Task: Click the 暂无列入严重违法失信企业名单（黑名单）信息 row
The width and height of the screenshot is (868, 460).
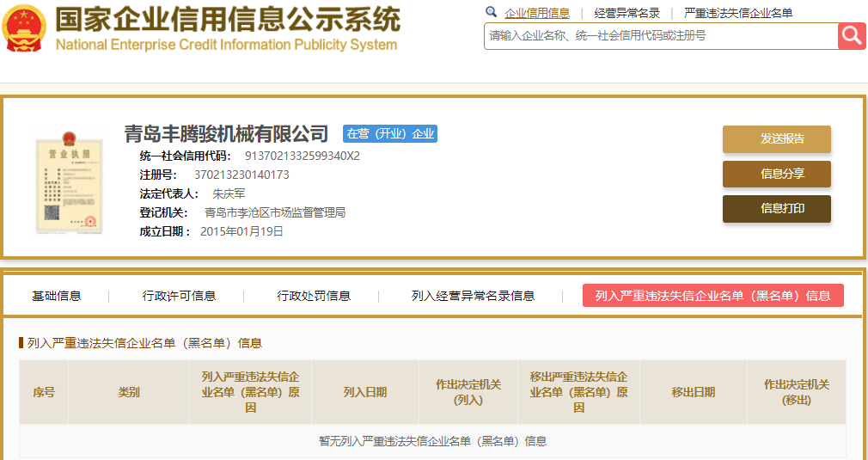Action: [433, 441]
